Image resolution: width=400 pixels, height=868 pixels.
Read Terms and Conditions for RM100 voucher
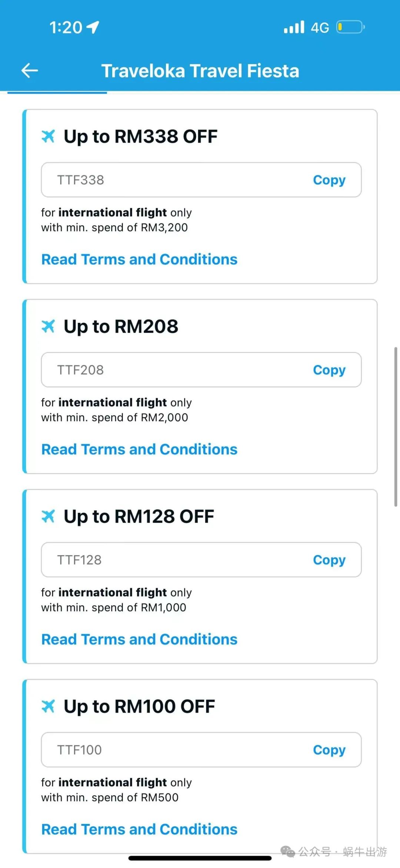coord(139,829)
